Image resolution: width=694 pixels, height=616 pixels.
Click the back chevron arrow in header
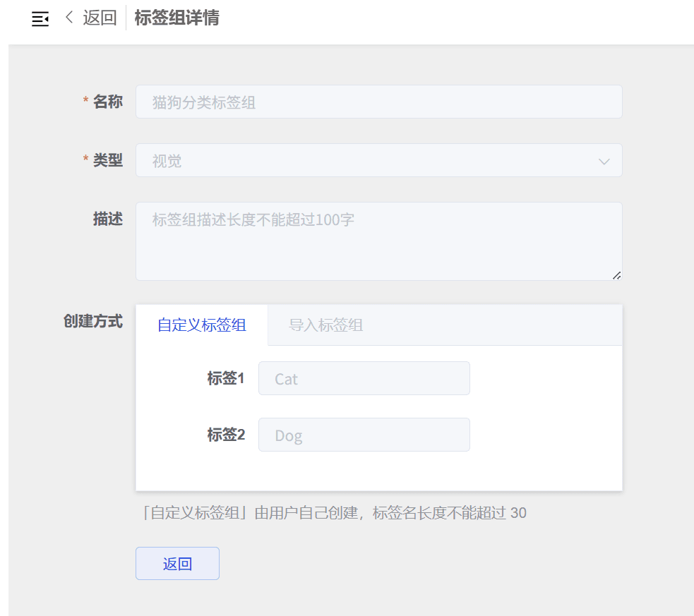(69, 18)
